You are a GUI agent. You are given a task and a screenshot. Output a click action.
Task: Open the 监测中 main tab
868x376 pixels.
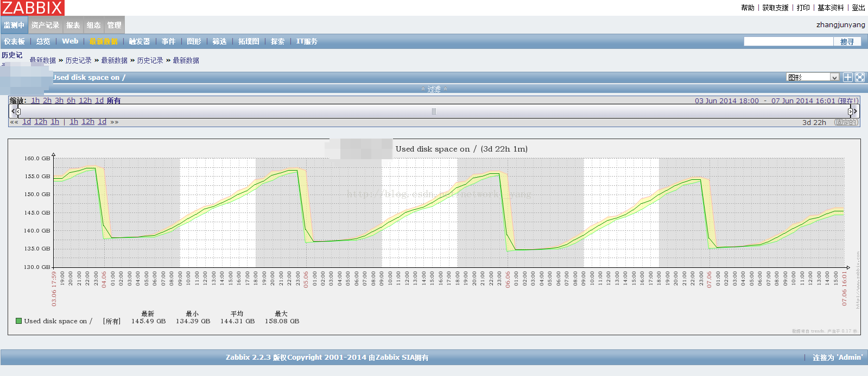(x=14, y=25)
